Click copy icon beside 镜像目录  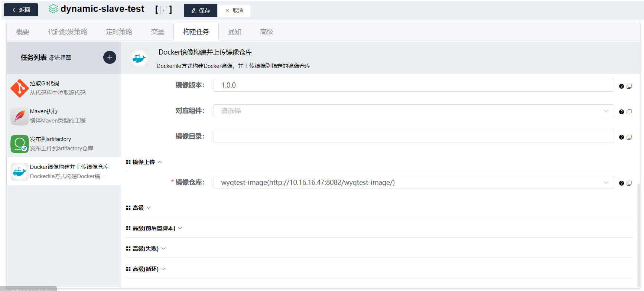coord(629,137)
